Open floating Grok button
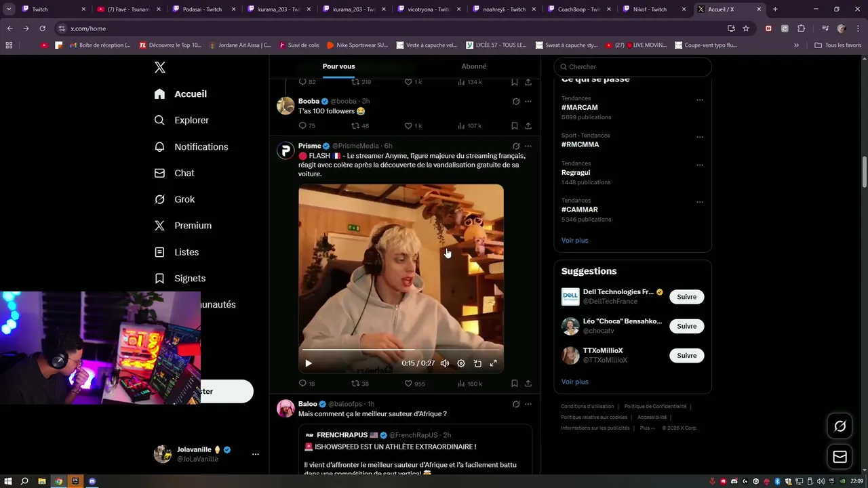Image resolution: width=868 pixels, height=488 pixels. [840, 426]
